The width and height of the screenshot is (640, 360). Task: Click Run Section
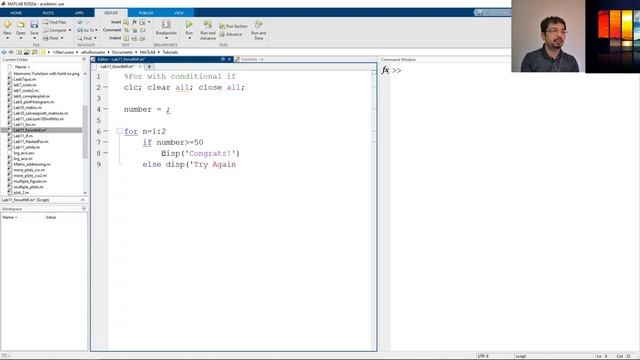(x=233, y=26)
